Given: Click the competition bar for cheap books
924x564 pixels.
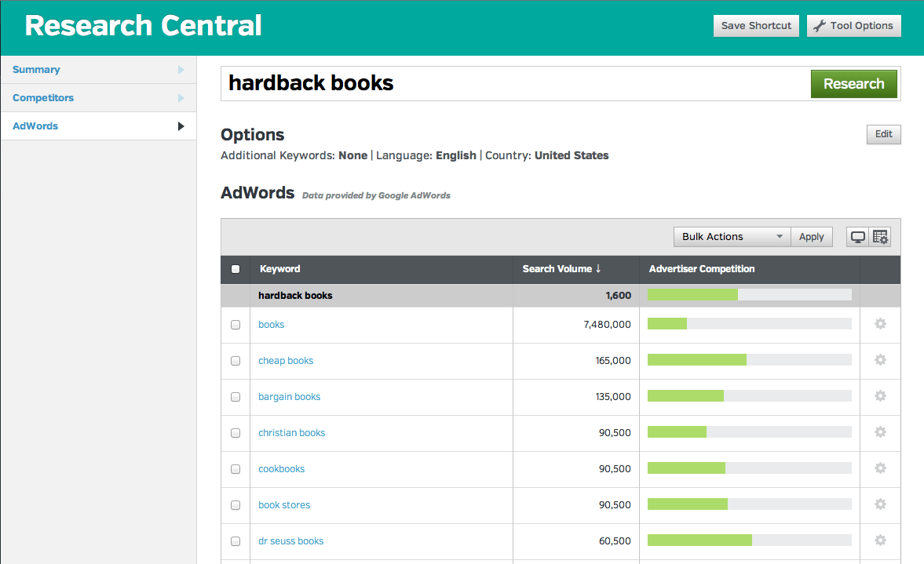Looking at the screenshot, I should [750, 360].
